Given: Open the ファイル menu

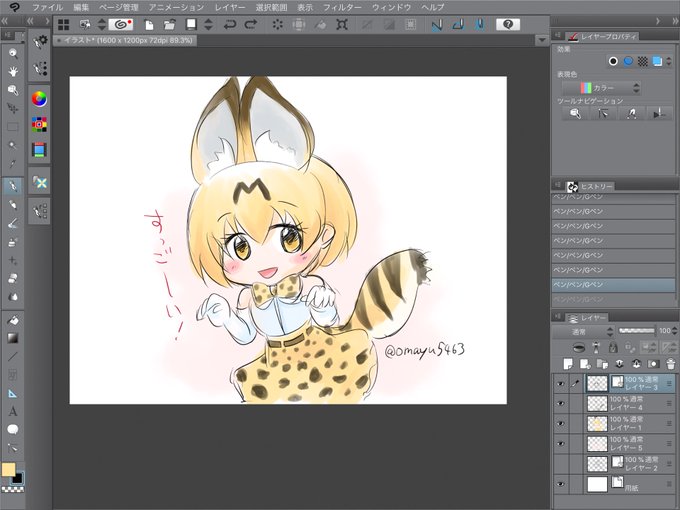Looking at the screenshot, I should pyautogui.click(x=48, y=7).
